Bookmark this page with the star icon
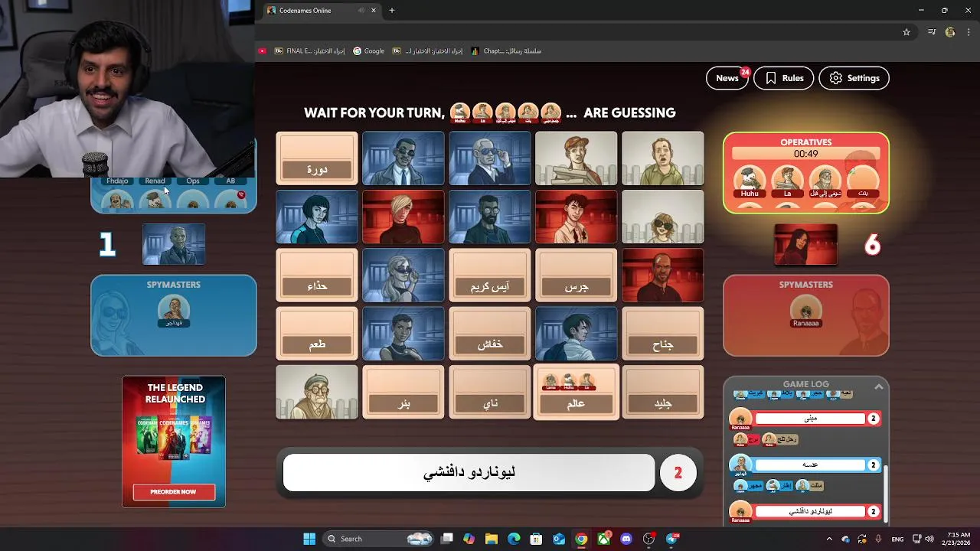The width and height of the screenshot is (980, 551). [906, 32]
